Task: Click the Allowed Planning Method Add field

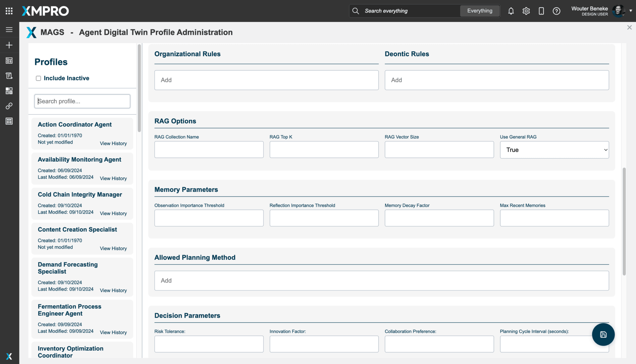Action: pos(381,281)
